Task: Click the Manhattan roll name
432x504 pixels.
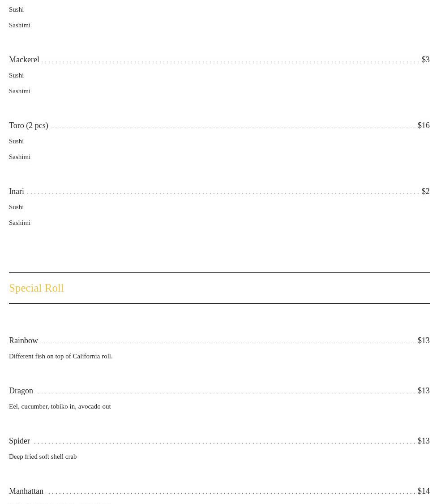Action: [x=26, y=491]
